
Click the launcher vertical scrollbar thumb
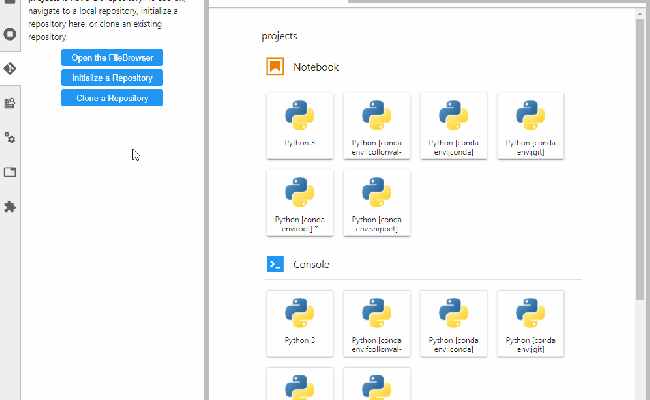pyautogui.click(x=640, y=160)
